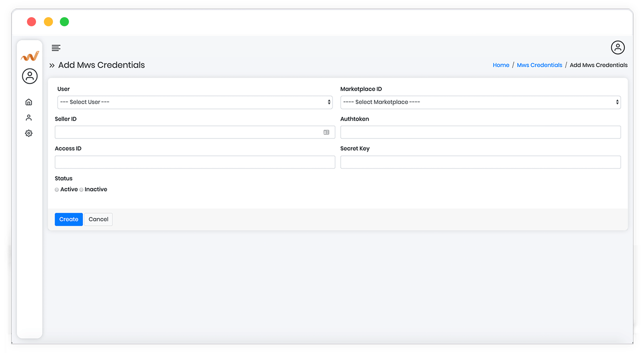Click the autofill icon in Seller ID field

click(x=326, y=132)
